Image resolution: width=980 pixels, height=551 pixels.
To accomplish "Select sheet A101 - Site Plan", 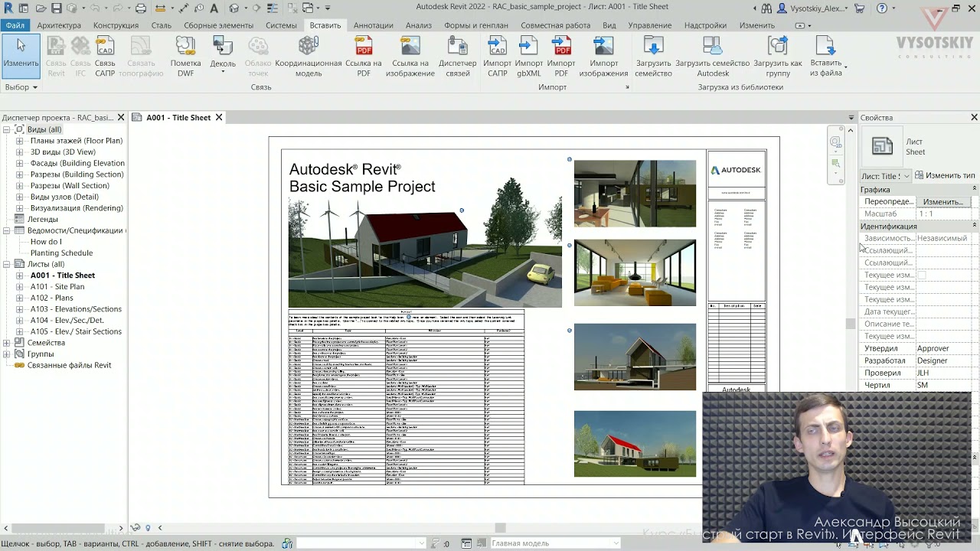I will pos(57,287).
